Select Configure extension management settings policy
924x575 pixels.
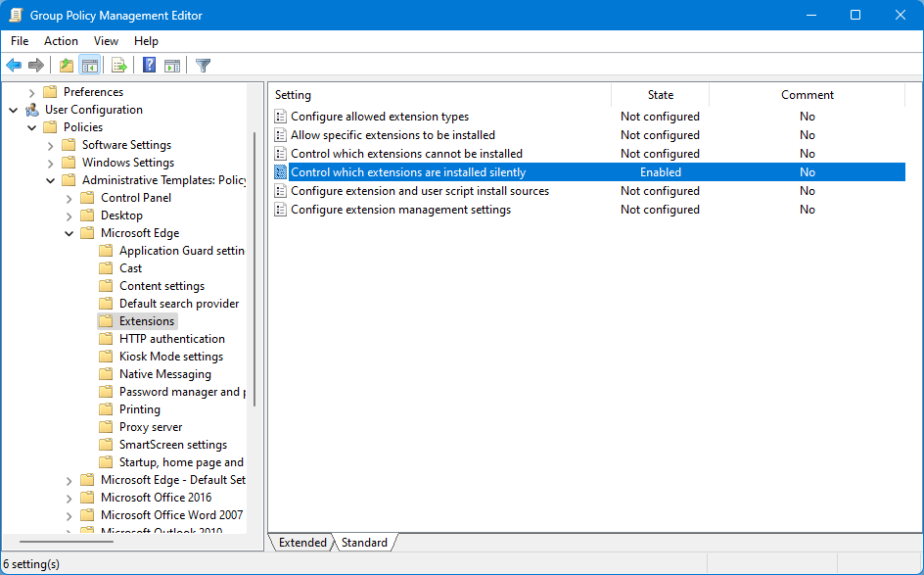400,210
